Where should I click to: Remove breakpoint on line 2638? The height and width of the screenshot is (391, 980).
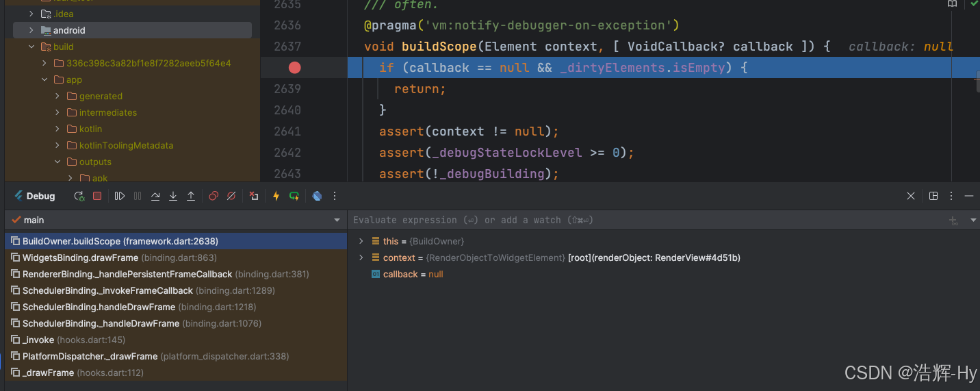click(x=295, y=67)
